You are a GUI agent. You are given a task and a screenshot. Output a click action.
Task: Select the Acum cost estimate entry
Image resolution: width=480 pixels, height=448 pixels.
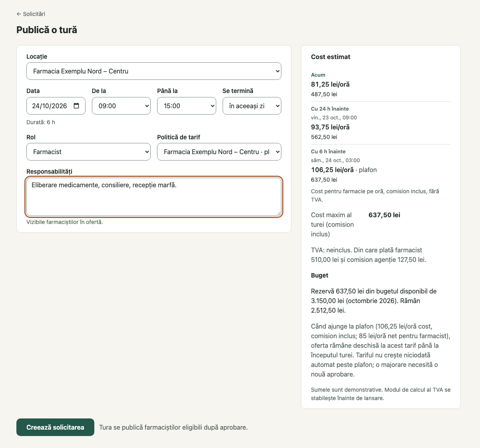click(381, 85)
